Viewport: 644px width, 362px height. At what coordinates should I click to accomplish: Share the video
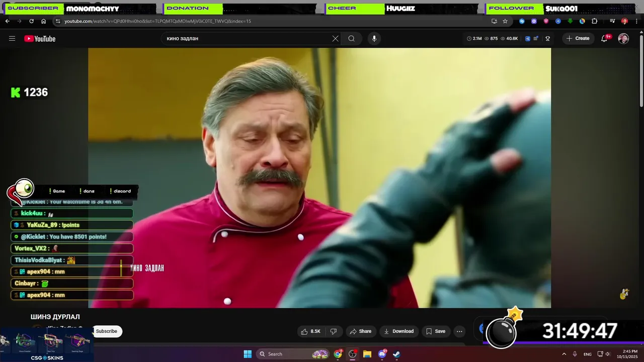coord(360,331)
